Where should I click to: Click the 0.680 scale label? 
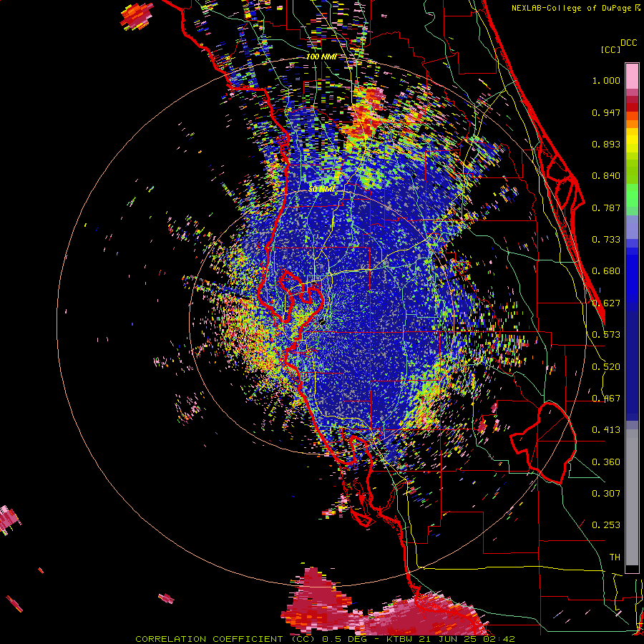pyautogui.click(x=606, y=271)
